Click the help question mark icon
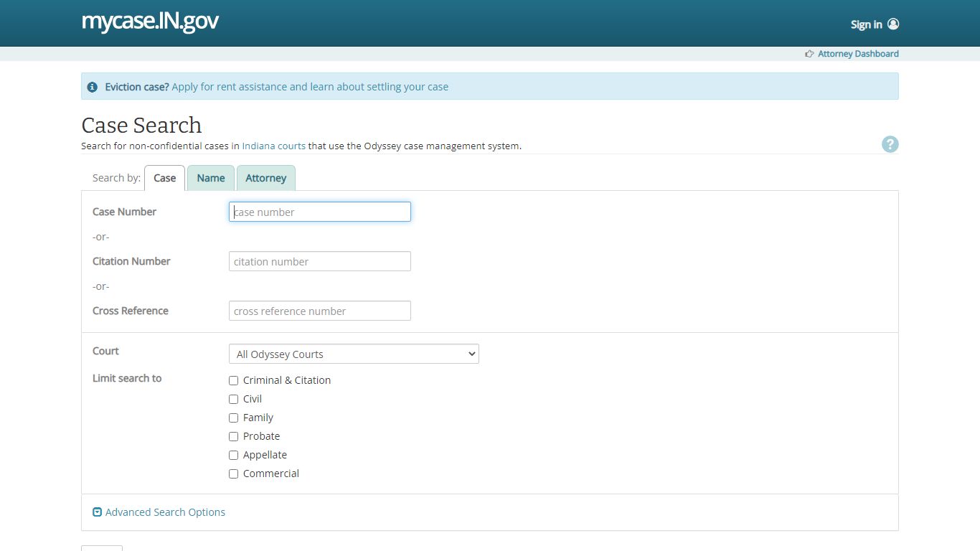980x551 pixels. click(x=890, y=144)
